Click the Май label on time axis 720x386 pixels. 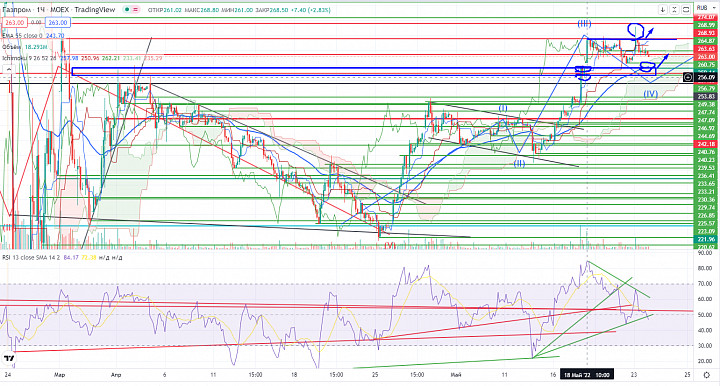pos(456,375)
